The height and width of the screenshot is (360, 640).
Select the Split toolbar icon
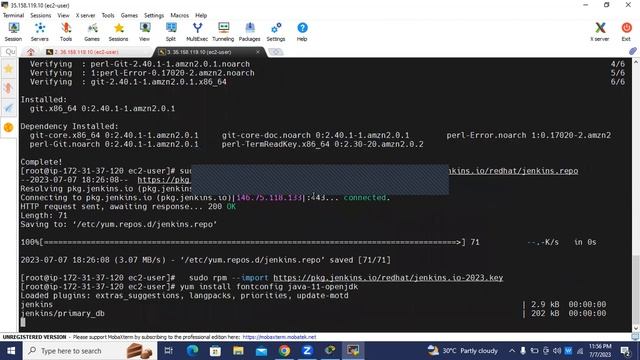coord(171,31)
